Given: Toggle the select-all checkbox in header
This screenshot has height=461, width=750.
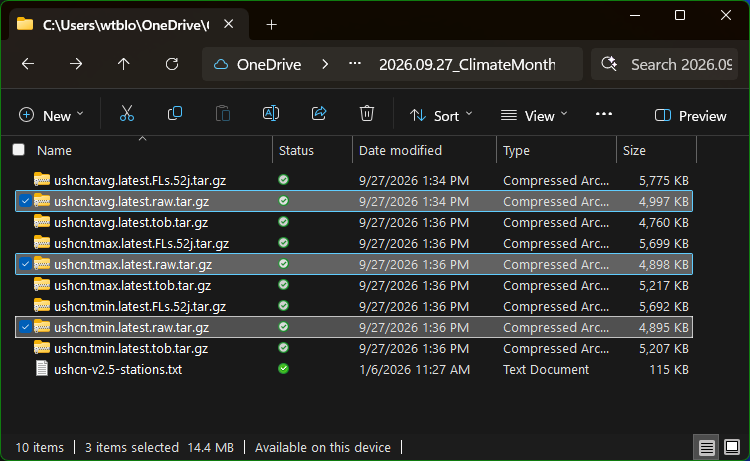Looking at the screenshot, I should click(19, 150).
